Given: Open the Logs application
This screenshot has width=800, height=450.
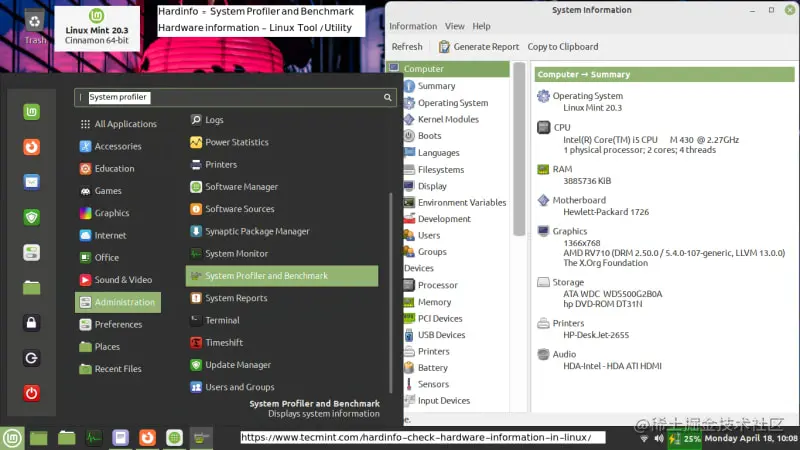Looking at the screenshot, I should pos(207,120).
